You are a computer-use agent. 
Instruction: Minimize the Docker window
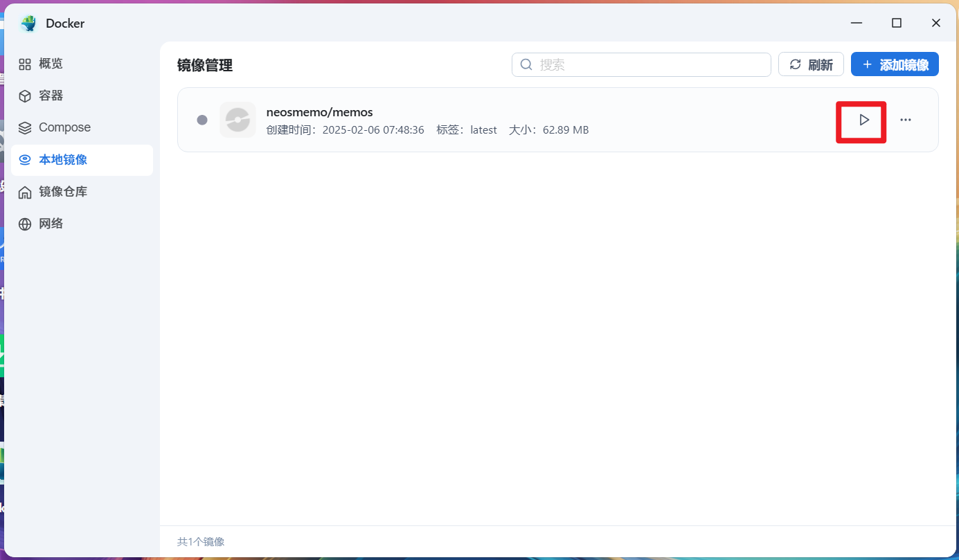coord(858,23)
